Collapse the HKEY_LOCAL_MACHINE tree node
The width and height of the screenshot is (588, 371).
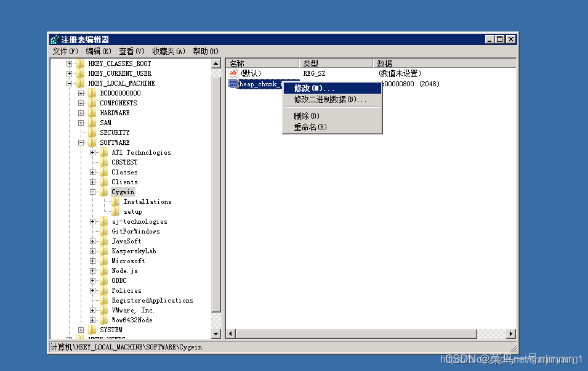tap(68, 83)
